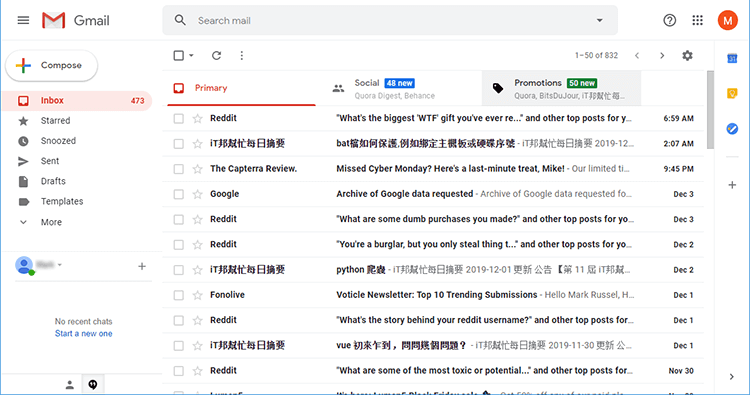Select the Capterra Review email checkbox
The height and width of the screenshot is (395, 750).
178,169
